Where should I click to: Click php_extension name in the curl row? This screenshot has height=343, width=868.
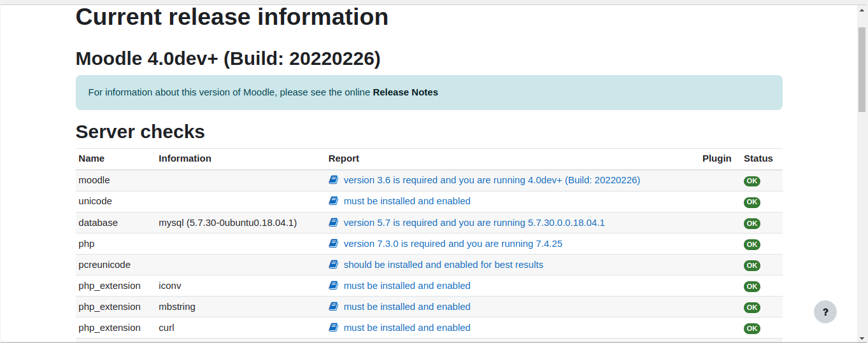(x=110, y=328)
